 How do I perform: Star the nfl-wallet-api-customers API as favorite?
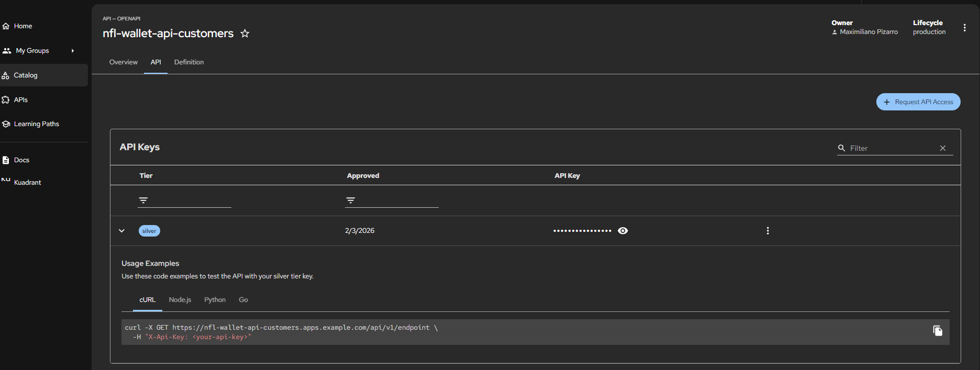coord(244,33)
